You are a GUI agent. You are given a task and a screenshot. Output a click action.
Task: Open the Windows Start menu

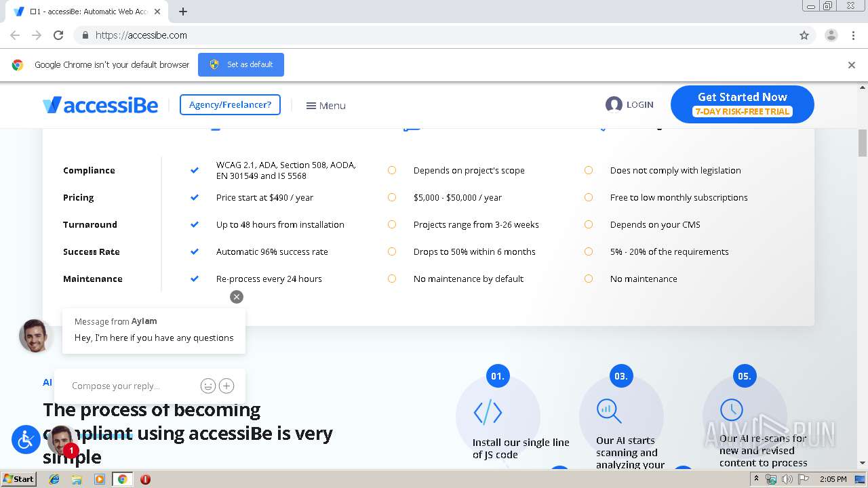pos(18,479)
